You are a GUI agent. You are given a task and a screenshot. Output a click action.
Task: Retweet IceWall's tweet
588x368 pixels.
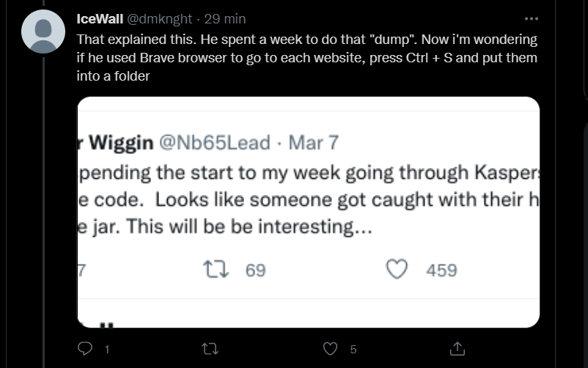tap(210, 350)
